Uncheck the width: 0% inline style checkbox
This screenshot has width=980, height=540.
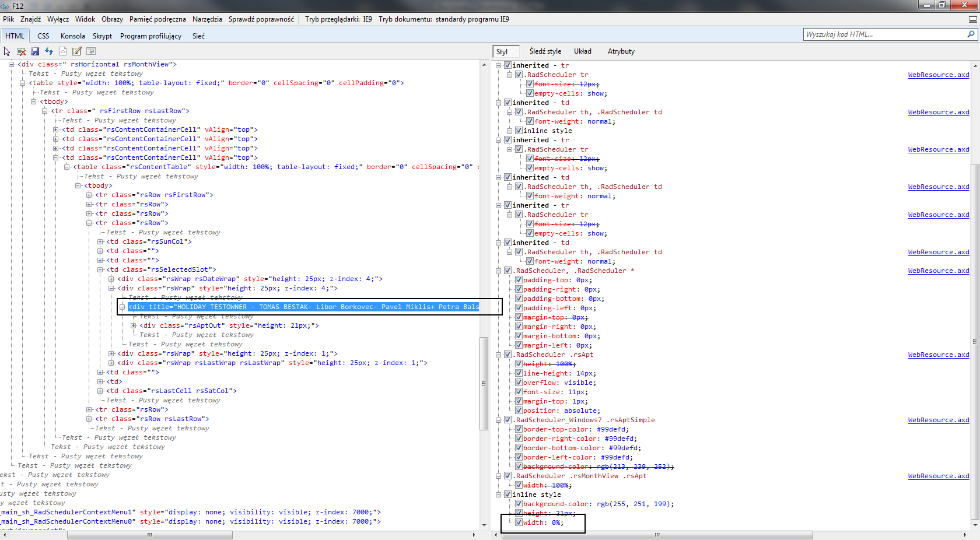[519, 523]
